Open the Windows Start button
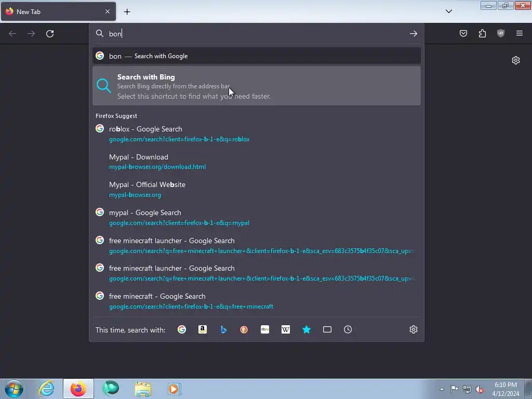 [14, 389]
